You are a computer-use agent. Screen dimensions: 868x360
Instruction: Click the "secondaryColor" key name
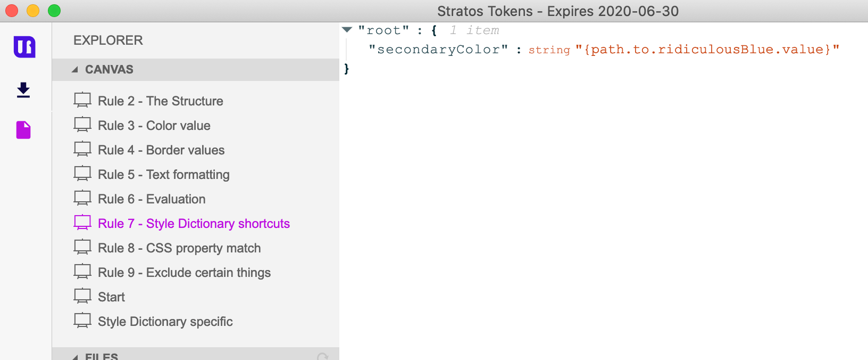[x=439, y=50]
